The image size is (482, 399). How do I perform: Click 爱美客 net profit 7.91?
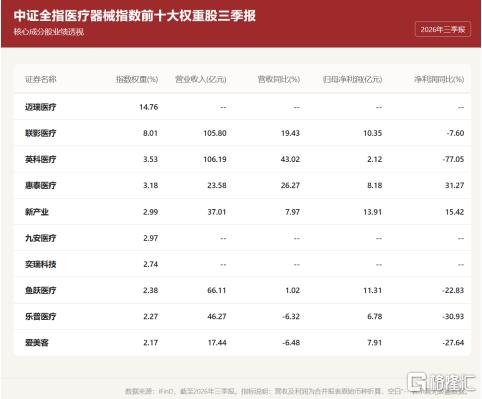(375, 343)
